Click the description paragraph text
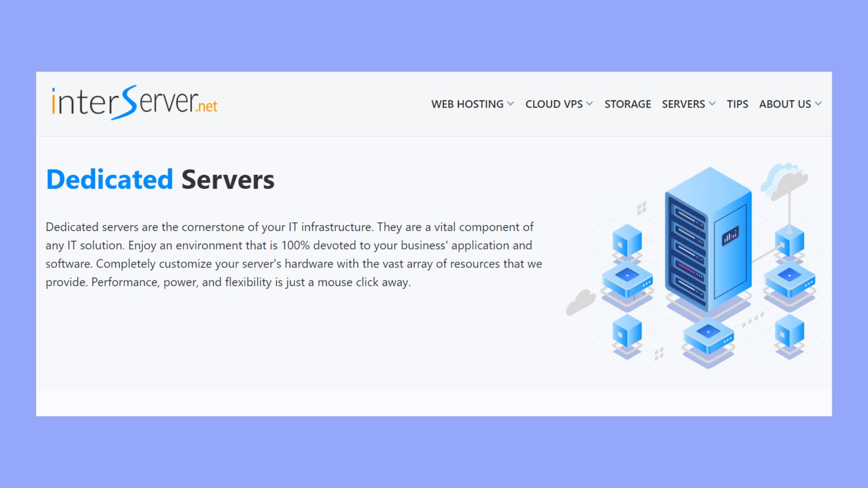868x488 pixels. [294, 254]
